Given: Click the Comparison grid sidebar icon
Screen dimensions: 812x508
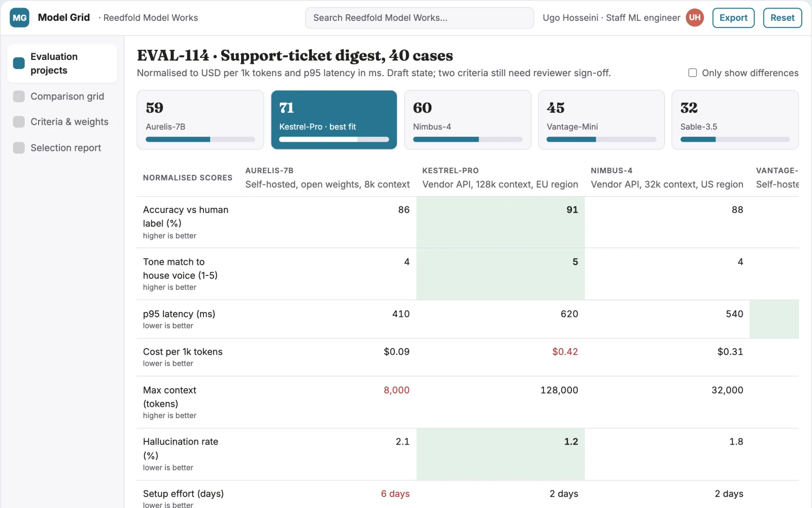Looking at the screenshot, I should coord(19,97).
